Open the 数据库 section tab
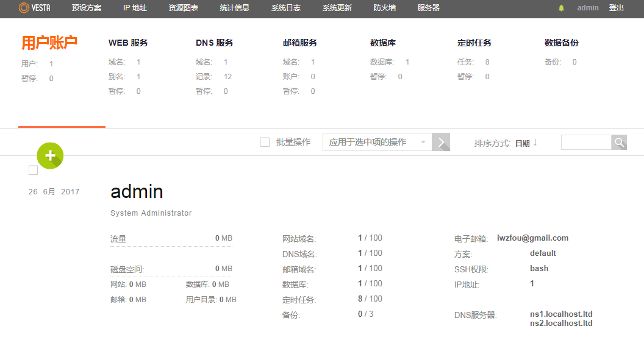Image resolution: width=644 pixels, height=343 pixels. (383, 43)
